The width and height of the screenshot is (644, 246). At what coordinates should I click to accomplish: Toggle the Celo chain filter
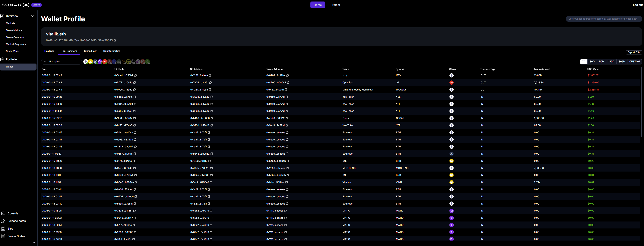[128, 62]
